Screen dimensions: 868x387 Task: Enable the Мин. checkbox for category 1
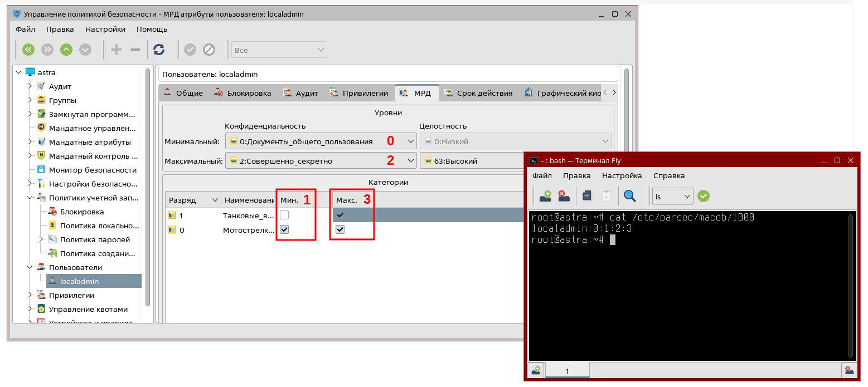pyautogui.click(x=284, y=215)
